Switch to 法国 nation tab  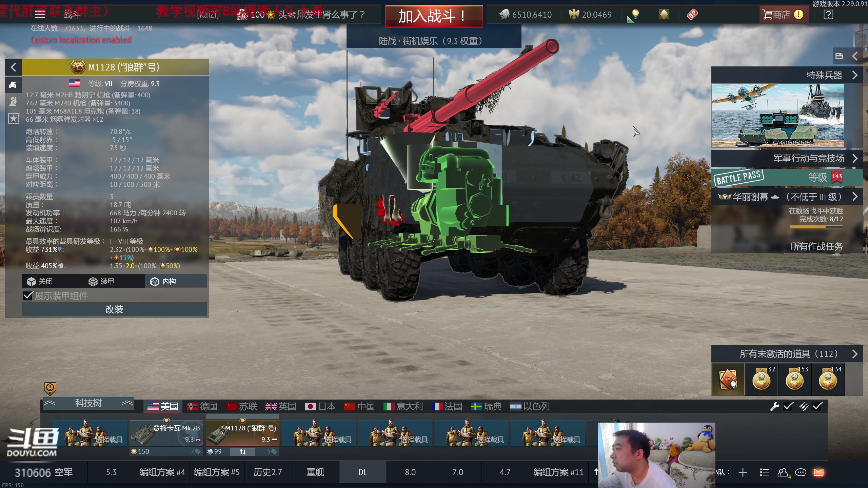pos(447,406)
